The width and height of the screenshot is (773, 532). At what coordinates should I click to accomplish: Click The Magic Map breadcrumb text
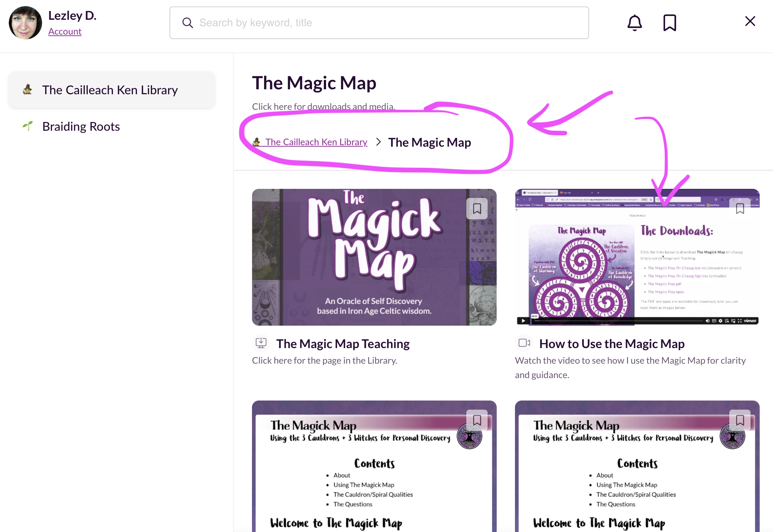click(x=429, y=142)
